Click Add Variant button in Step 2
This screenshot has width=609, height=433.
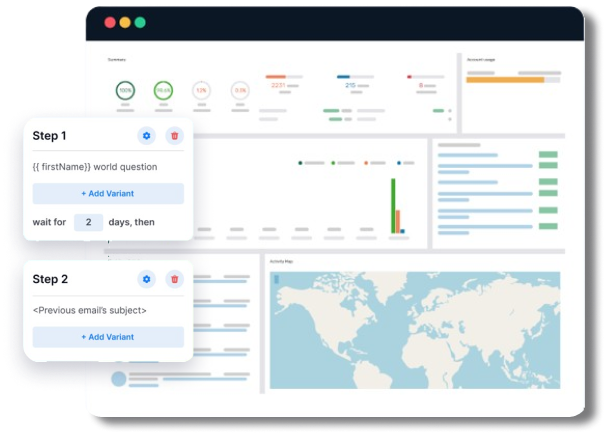click(x=108, y=337)
